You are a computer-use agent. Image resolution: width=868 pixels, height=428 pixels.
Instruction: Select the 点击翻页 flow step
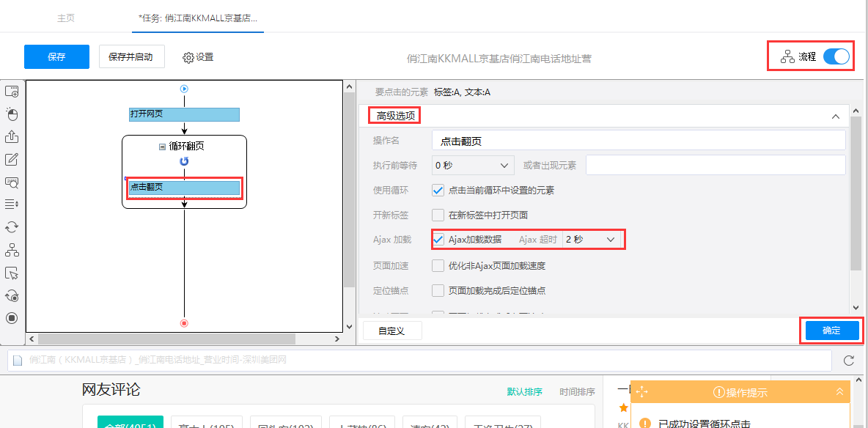click(184, 188)
